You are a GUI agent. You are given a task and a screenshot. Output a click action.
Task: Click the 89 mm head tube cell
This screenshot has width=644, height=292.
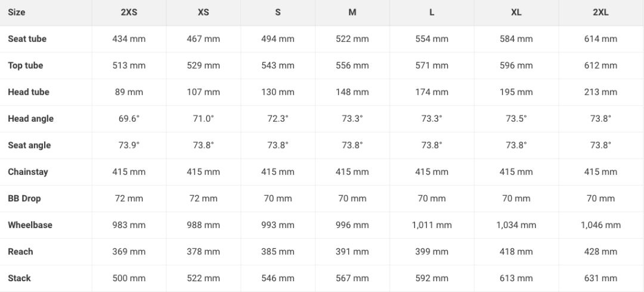tap(129, 92)
